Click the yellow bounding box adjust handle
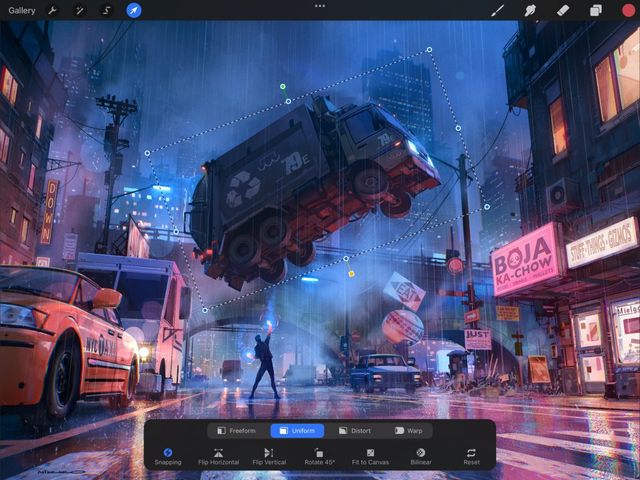Image resolution: width=640 pixels, height=480 pixels. (351, 274)
